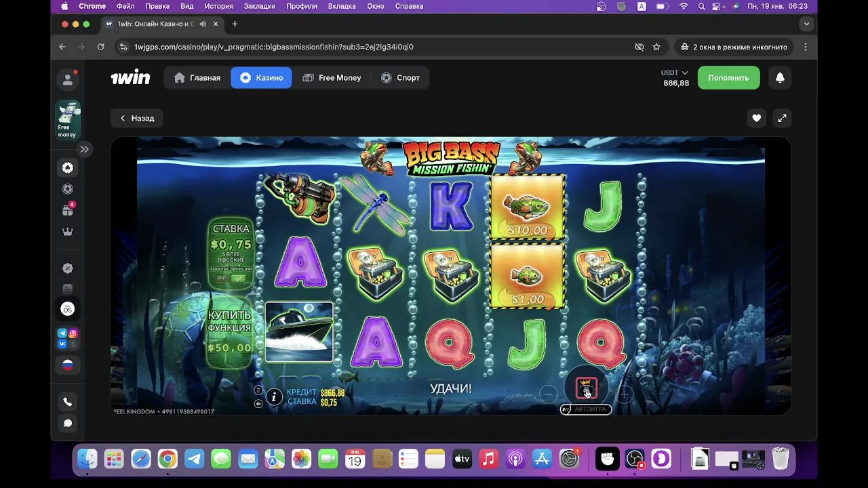Open phone support icon in sidebar
868x488 pixels.
68,402
